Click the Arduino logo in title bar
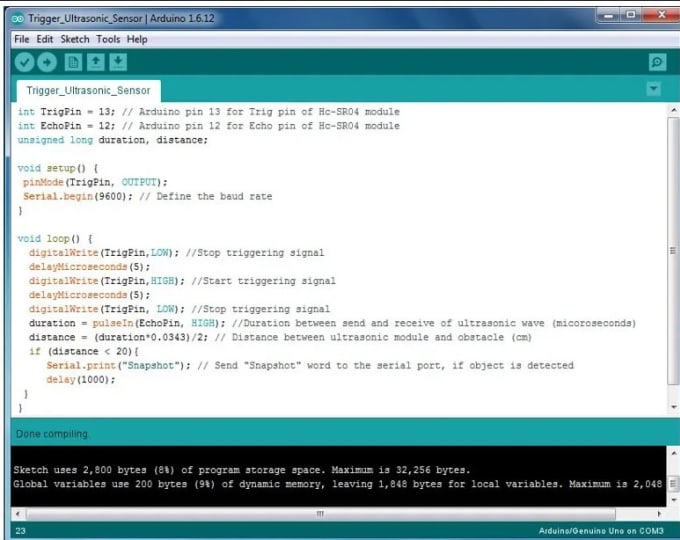Screen dimensions: 680x540 [17, 19]
